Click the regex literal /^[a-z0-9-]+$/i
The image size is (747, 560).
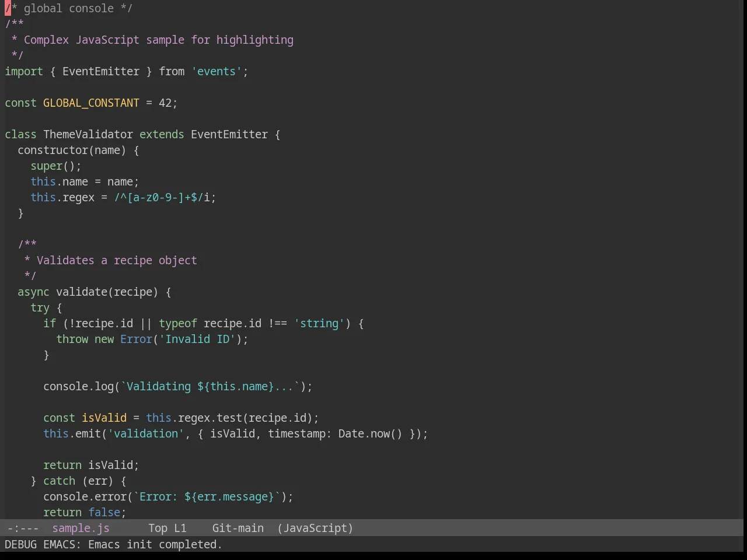[x=162, y=197]
